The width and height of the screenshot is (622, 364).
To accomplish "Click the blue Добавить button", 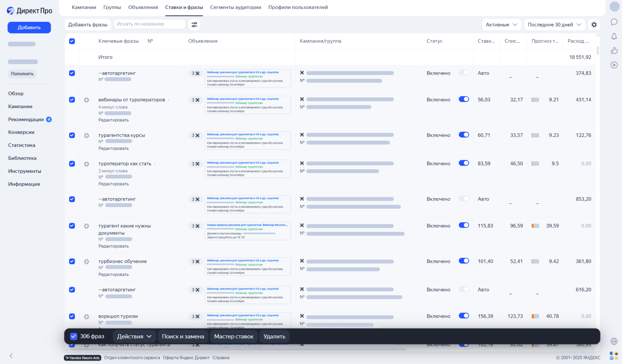I will click(29, 27).
